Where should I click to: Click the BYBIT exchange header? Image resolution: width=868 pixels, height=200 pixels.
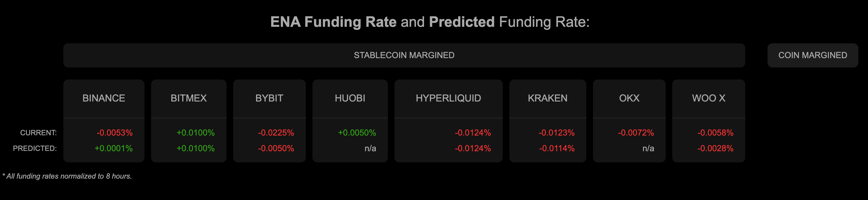[x=269, y=98]
